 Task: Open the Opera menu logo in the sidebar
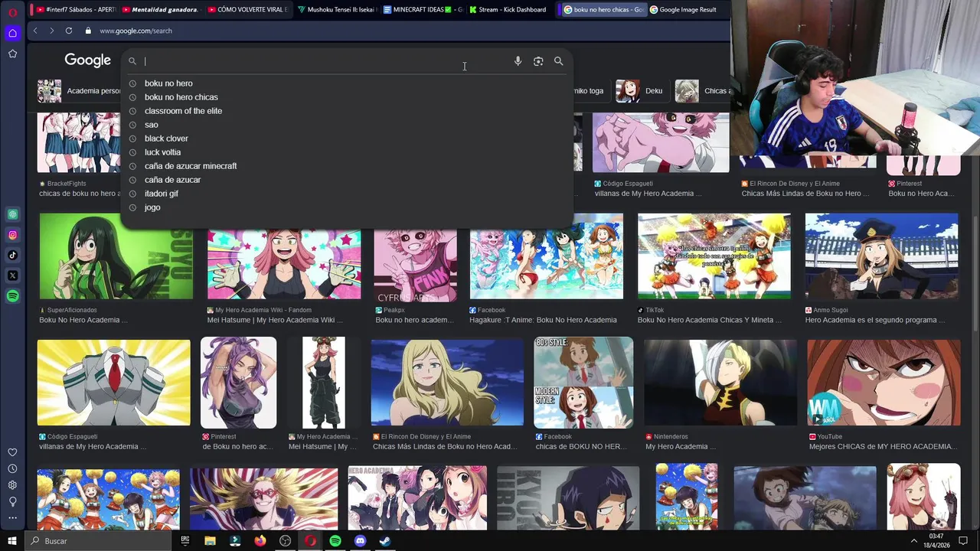point(12,12)
